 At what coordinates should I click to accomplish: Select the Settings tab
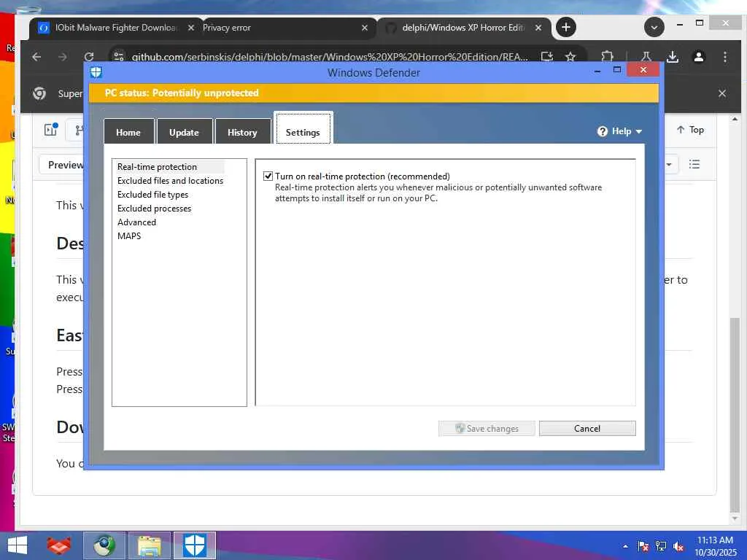303,128
